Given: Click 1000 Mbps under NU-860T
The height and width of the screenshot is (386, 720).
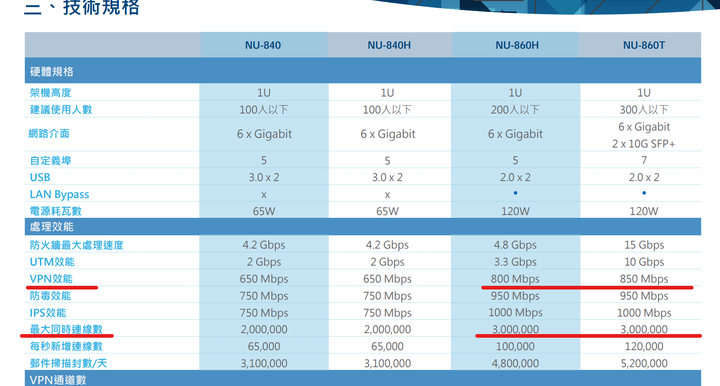Looking at the screenshot, I should click(644, 313).
